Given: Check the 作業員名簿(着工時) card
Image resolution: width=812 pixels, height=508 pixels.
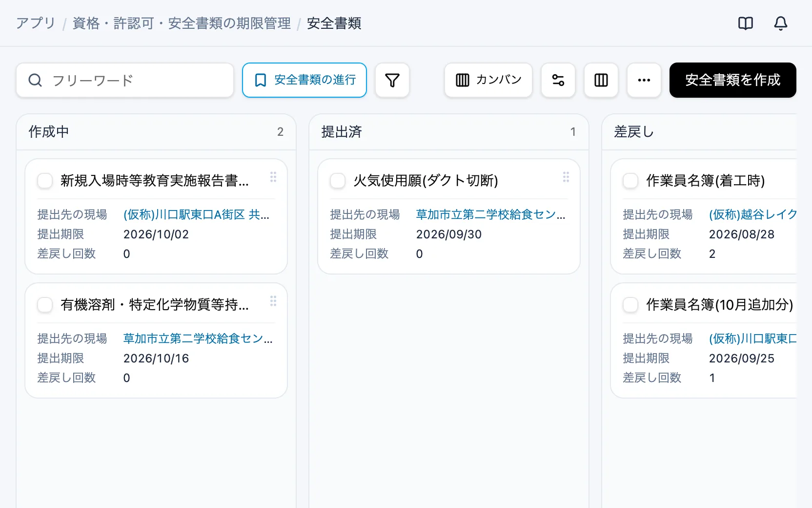Looking at the screenshot, I should 630,181.
